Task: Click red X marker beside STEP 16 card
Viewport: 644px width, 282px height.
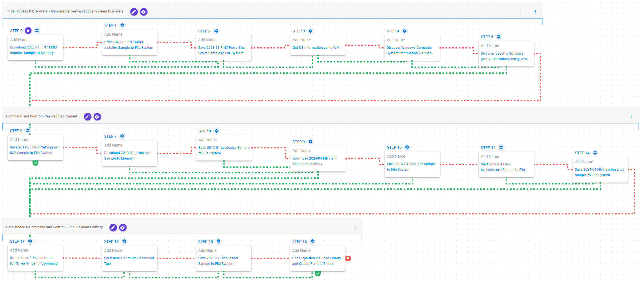Action: pos(348,258)
